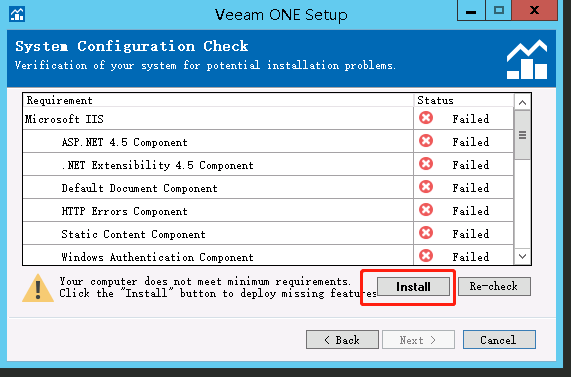Select the Microsoft IIS requirement row
The width and height of the screenshot is (571, 377).
[x=268, y=119]
